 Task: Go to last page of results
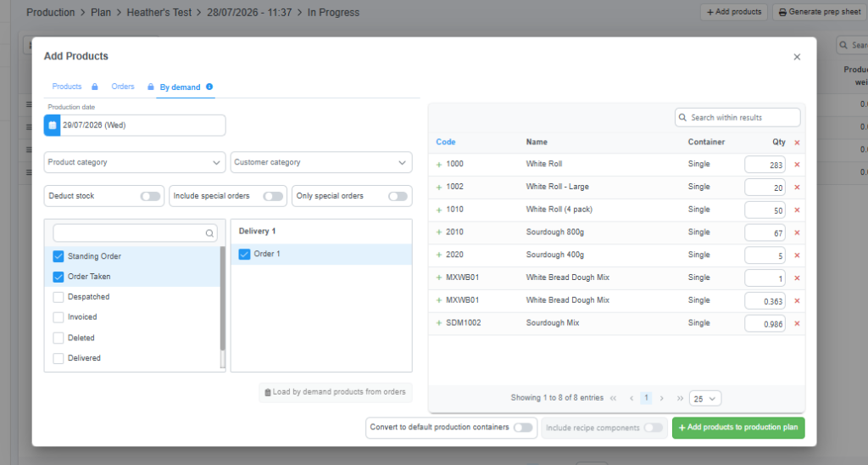click(680, 399)
